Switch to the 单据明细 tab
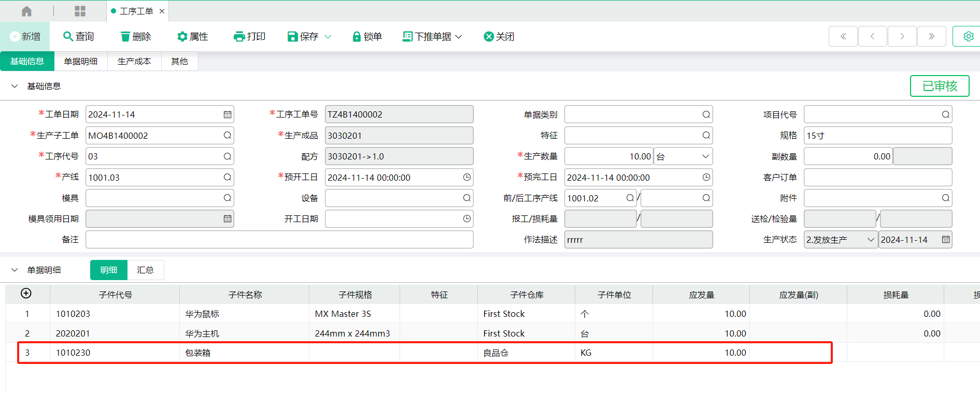 80,61
